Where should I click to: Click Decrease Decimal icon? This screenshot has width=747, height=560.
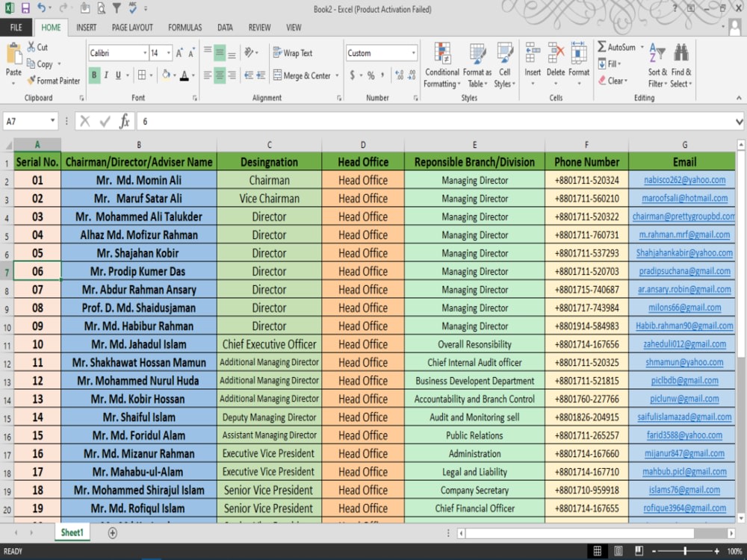pos(412,75)
